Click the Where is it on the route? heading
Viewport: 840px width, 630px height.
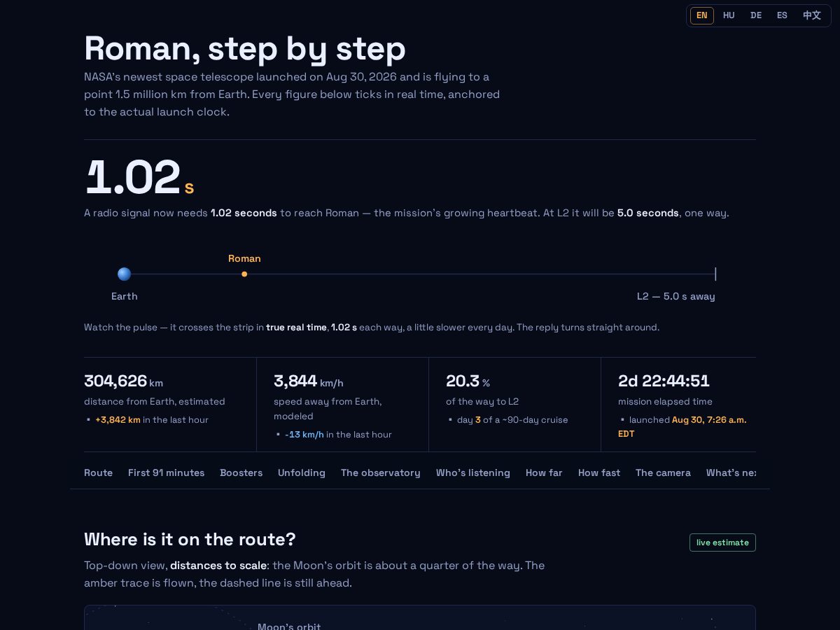(190, 540)
